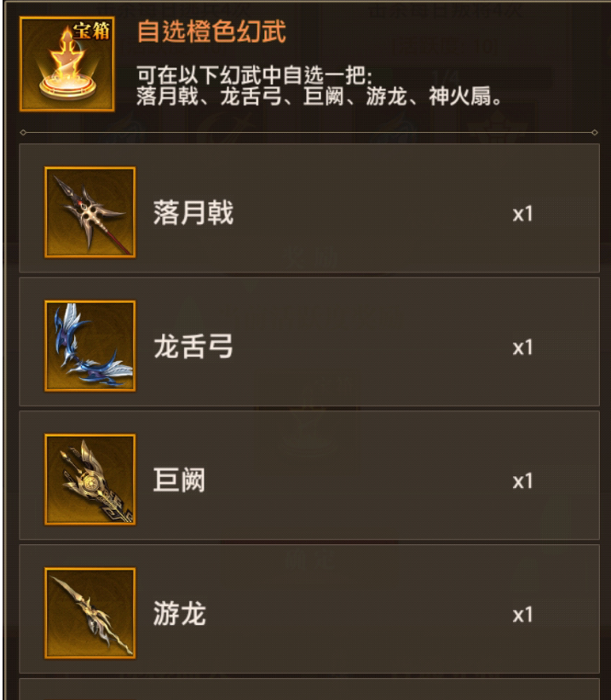Click the 宝箱 label on chest icon
611x700 pixels.
(x=91, y=32)
